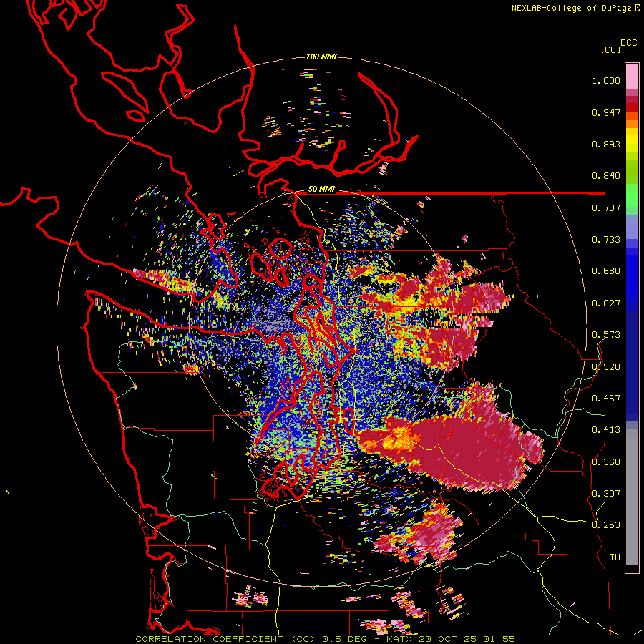This screenshot has width=644, height=644.
Task: Select the 0.733 scale value
Action: pos(606,240)
